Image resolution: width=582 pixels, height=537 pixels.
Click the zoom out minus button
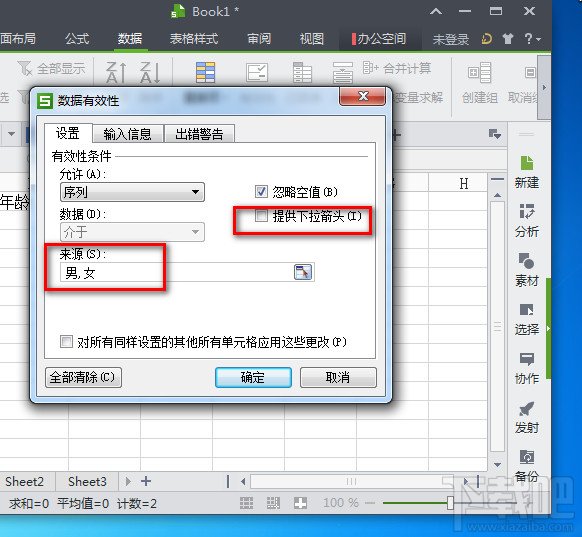point(370,503)
